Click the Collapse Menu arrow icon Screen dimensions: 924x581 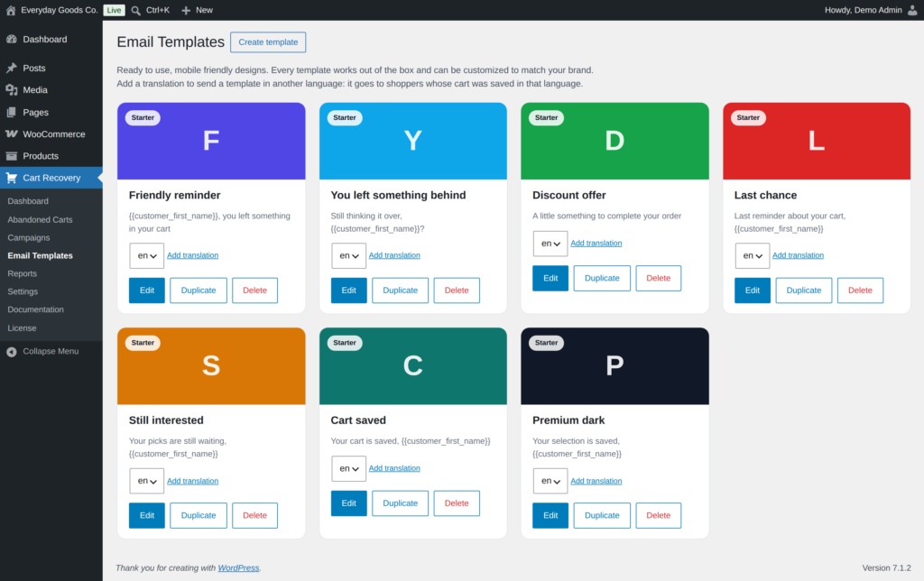(x=11, y=351)
